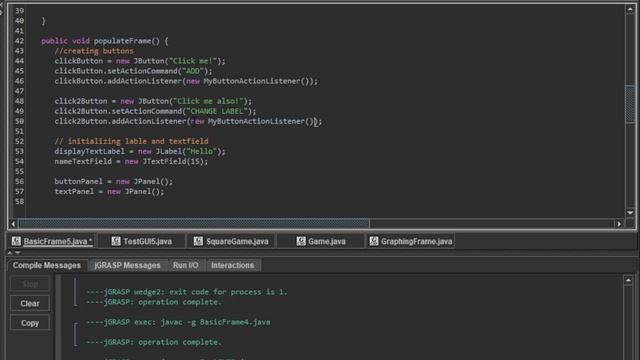The height and width of the screenshot is (360, 640).
Task: Click the comment '//creating buttons'
Action: (x=94, y=51)
